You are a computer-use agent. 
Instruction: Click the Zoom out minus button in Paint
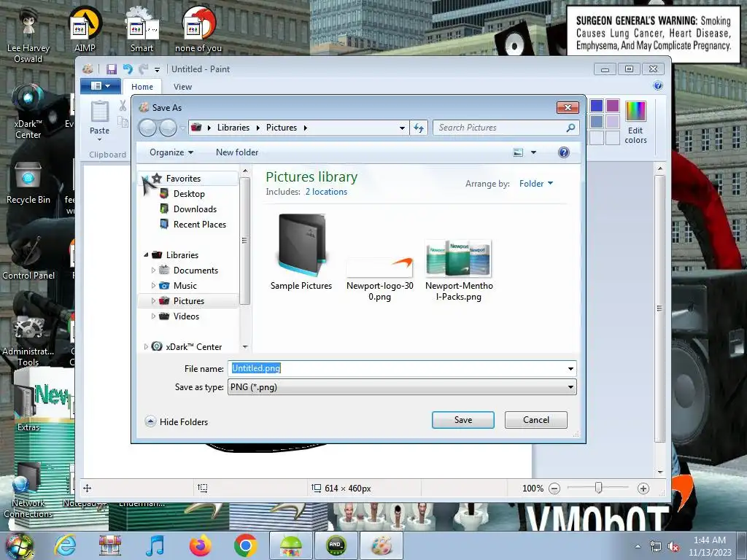(554, 489)
